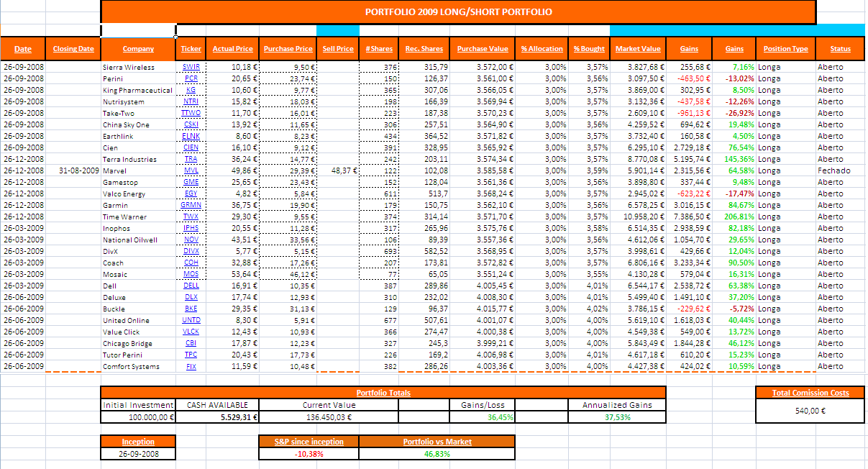The height and width of the screenshot is (469, 868).
Task: Select the Inception header cell
Action: tap(138, 442)
